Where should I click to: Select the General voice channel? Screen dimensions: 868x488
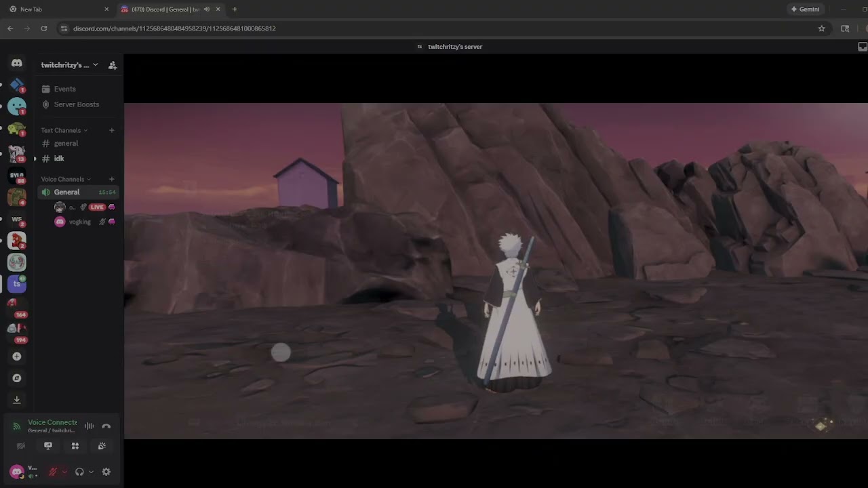pos(78,192)
